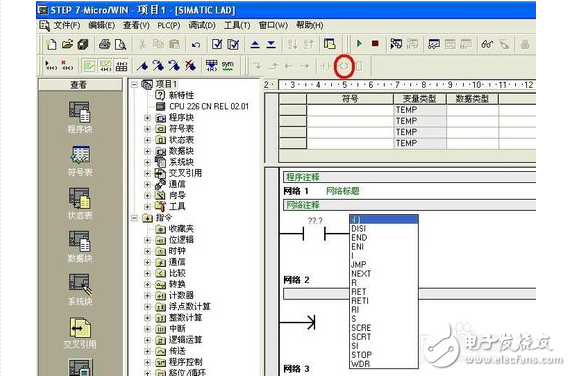Open the Symbol Table icon in view bar
This screenshot has width=571, height=376.
[x=80, y=155]
